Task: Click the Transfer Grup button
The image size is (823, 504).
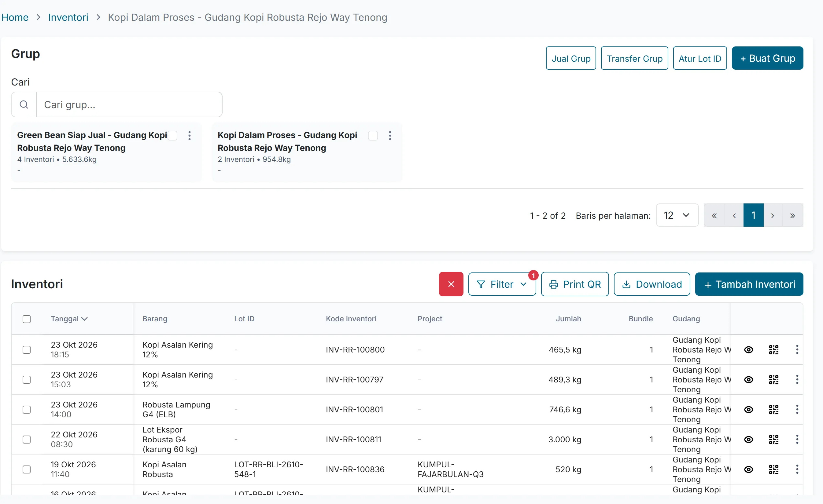Action: [634, 58]
